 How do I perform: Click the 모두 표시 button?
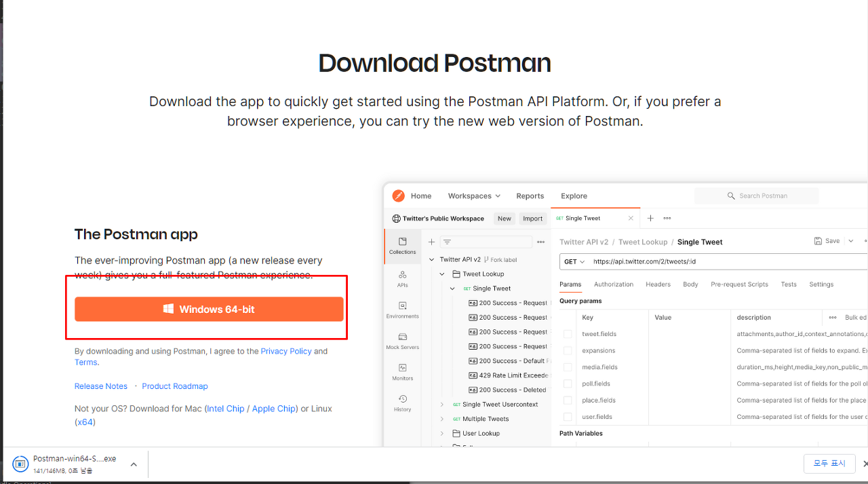coord(829,463)
